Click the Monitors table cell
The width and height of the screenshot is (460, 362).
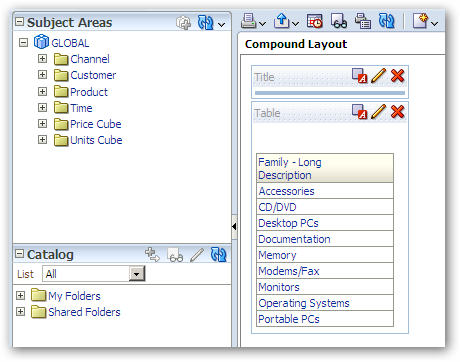[x=325, y=287]
